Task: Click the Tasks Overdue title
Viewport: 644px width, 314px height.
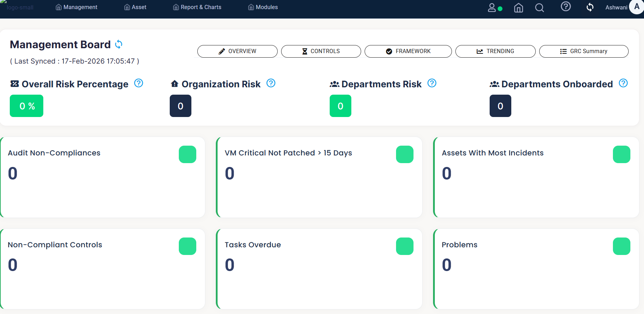Action: click(x=253, y=245)
